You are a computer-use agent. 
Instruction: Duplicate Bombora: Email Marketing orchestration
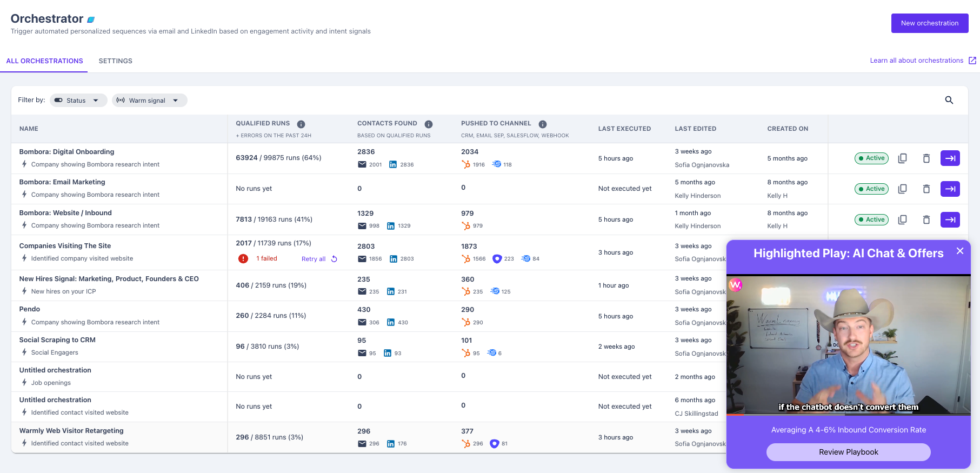point(902,189)
